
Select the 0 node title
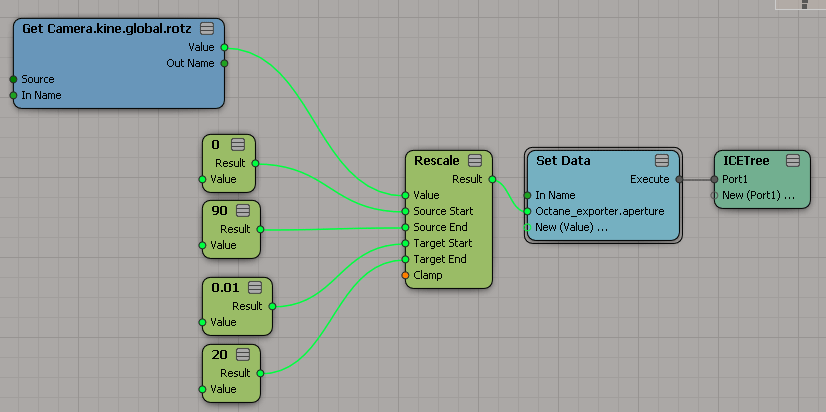pos(215,144)
